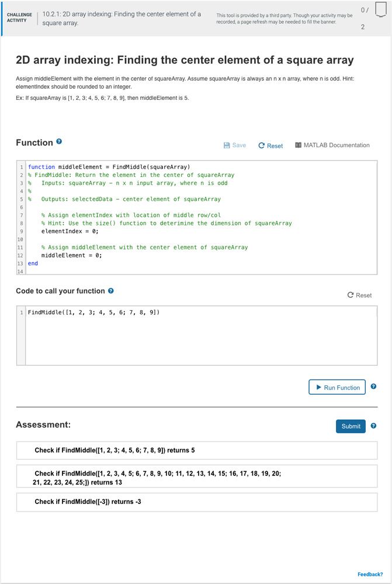392x584 pixels.
Task: Expand the "returns 5" assessment check
Action: (x=196, y=450)
